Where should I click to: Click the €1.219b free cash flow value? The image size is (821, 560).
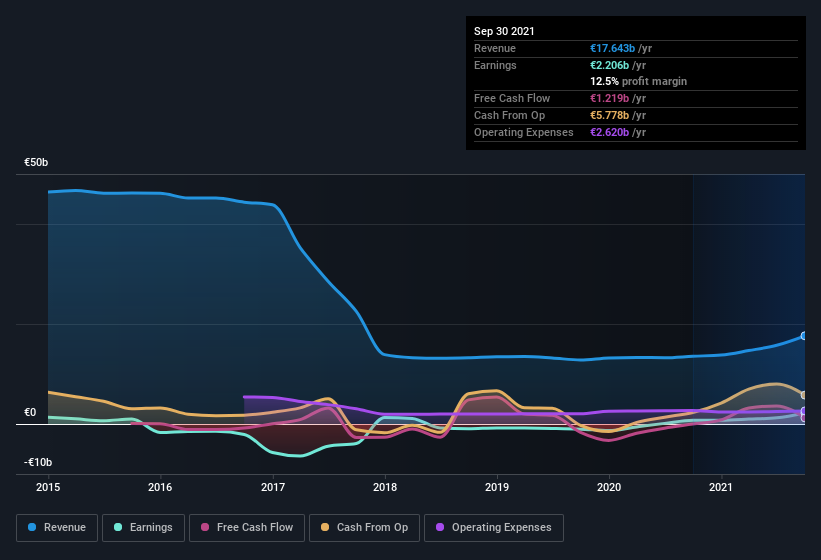(609, 98)
